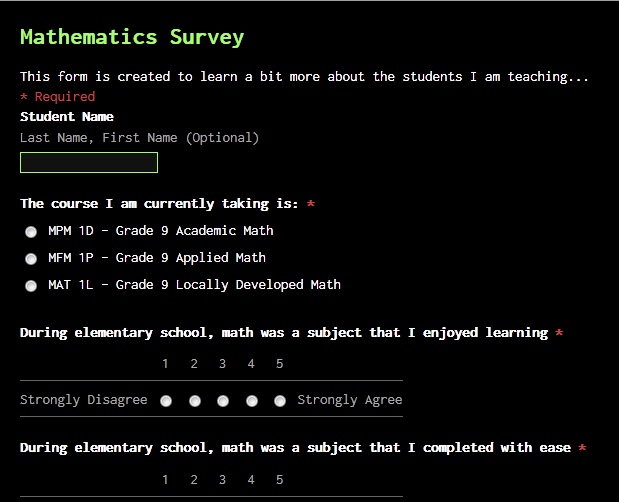Click the Strongly Disagree label in enjoyed row
The image size is (619, 502).
(x=84, y=400)
